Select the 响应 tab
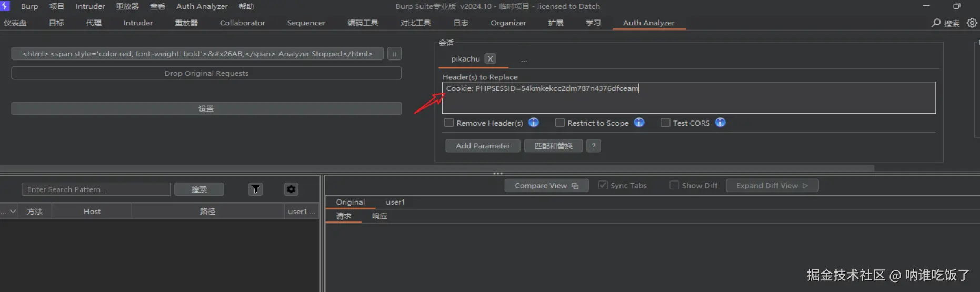The image size is (980, 292). tap(379, 216)
